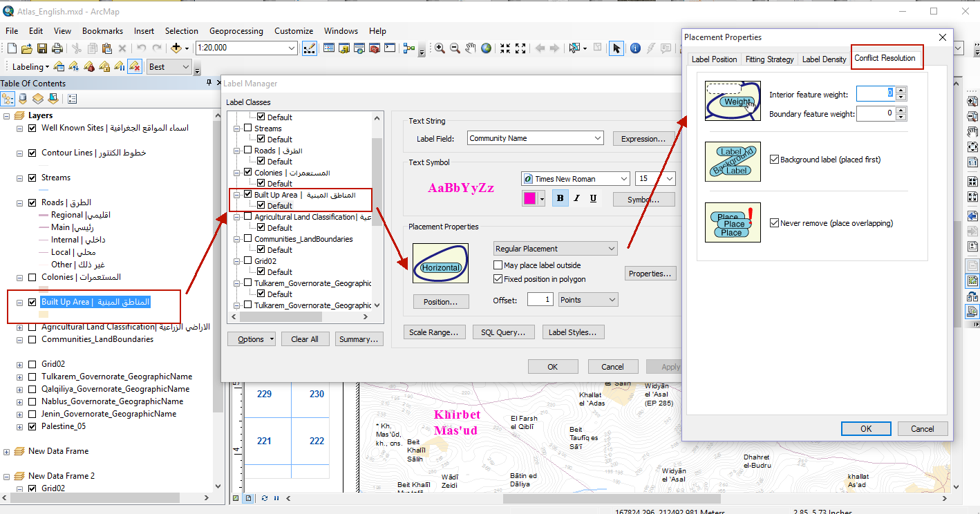Open the label quality 'Best' dropdown
Screen dimensions: 980x514
point(186,67)
